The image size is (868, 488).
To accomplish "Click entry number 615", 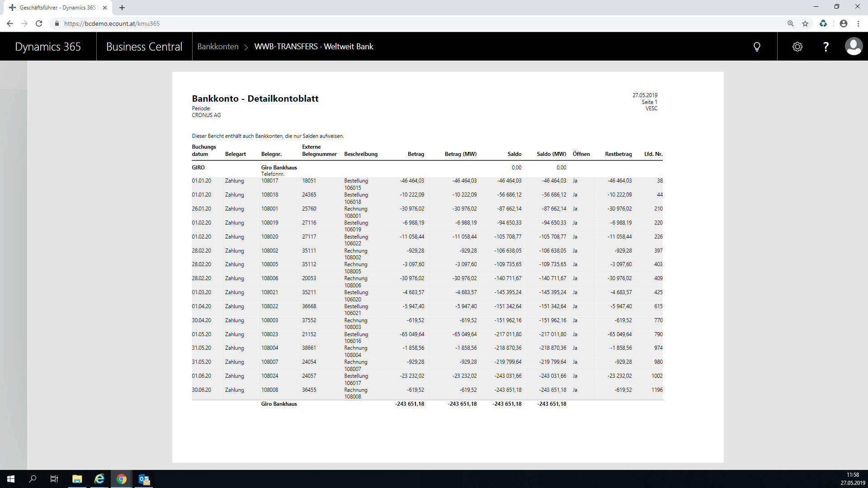I will click(x=658, y=306).
